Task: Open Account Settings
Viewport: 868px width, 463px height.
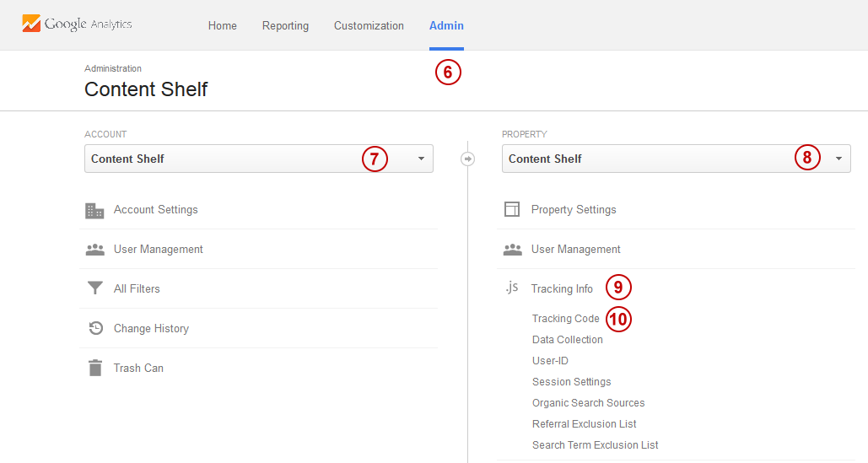Action: tap(155, 210)
